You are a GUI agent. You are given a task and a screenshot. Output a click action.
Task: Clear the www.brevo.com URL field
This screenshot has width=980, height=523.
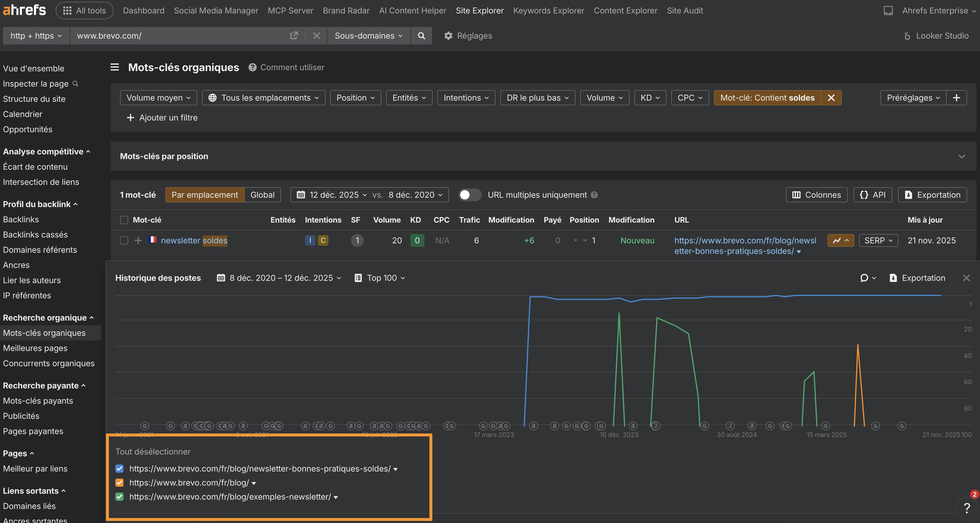coord(316,36)
